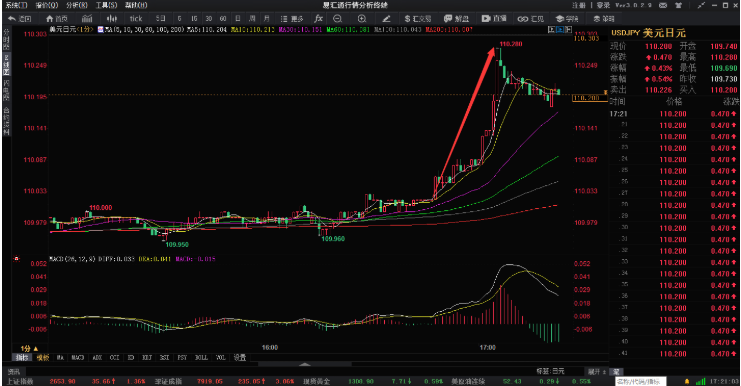Go to 首页 home button
The image size is (741, 386).
(57, 18)
